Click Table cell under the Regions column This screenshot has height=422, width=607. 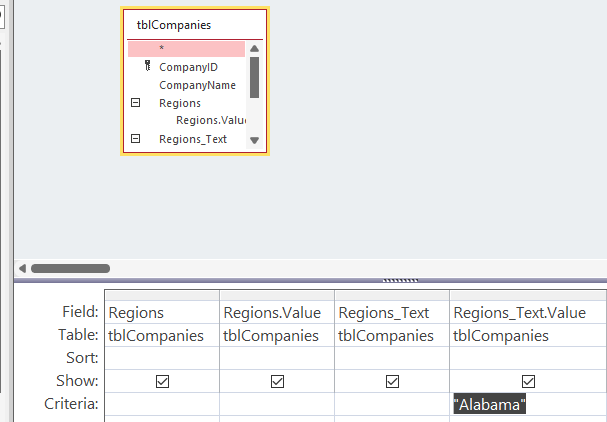(162, 335)
